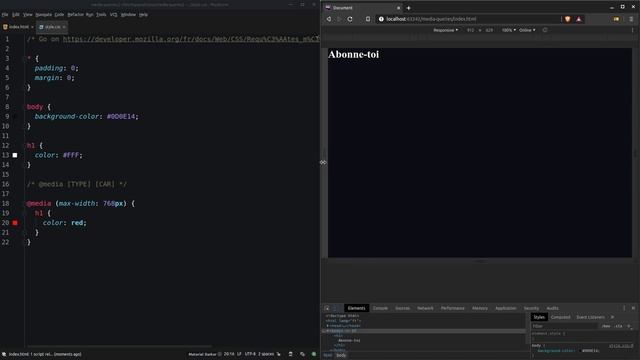Select the Performance DevTools tab

(x=452, y=308)
